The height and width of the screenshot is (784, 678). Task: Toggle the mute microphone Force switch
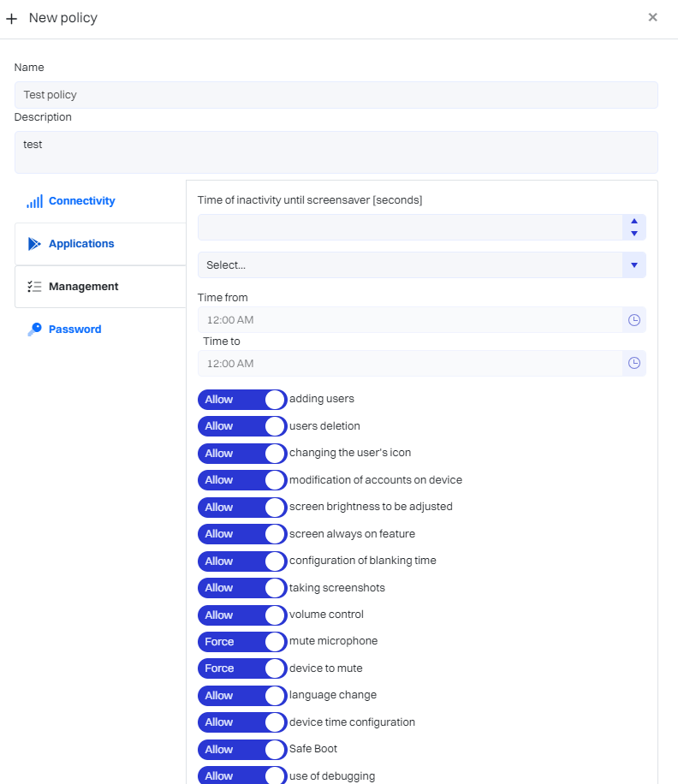point(242,642)
